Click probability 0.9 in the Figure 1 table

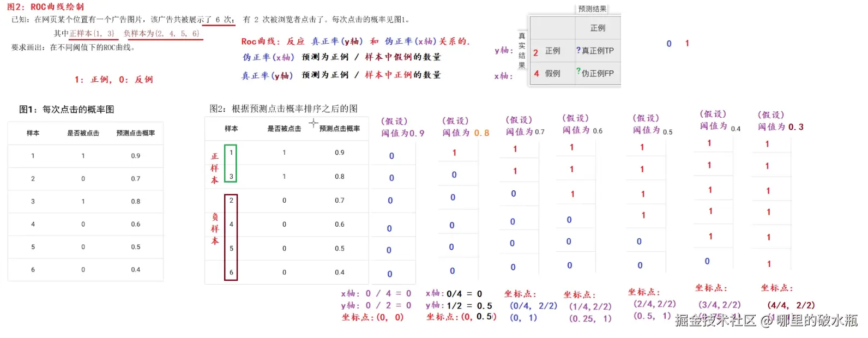[135, 156]
